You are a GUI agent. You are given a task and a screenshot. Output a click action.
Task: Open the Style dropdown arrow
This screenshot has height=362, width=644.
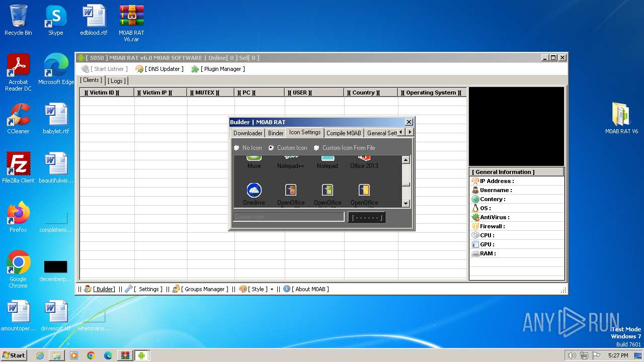[x=272, y=290]
